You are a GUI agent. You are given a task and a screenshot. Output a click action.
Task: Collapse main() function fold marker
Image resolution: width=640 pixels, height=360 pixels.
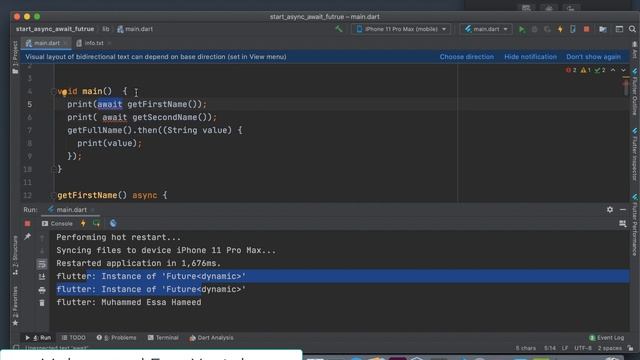point(53,91)
